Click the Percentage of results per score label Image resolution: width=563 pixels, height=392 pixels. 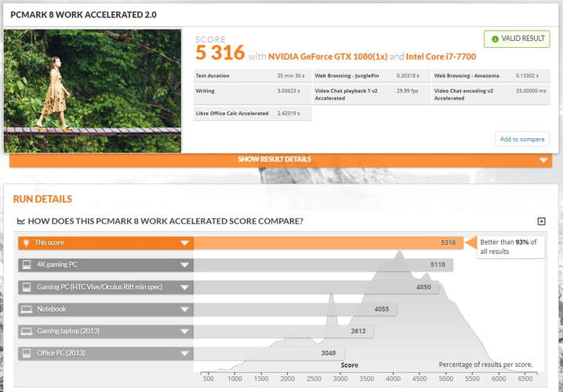(486, 365)
